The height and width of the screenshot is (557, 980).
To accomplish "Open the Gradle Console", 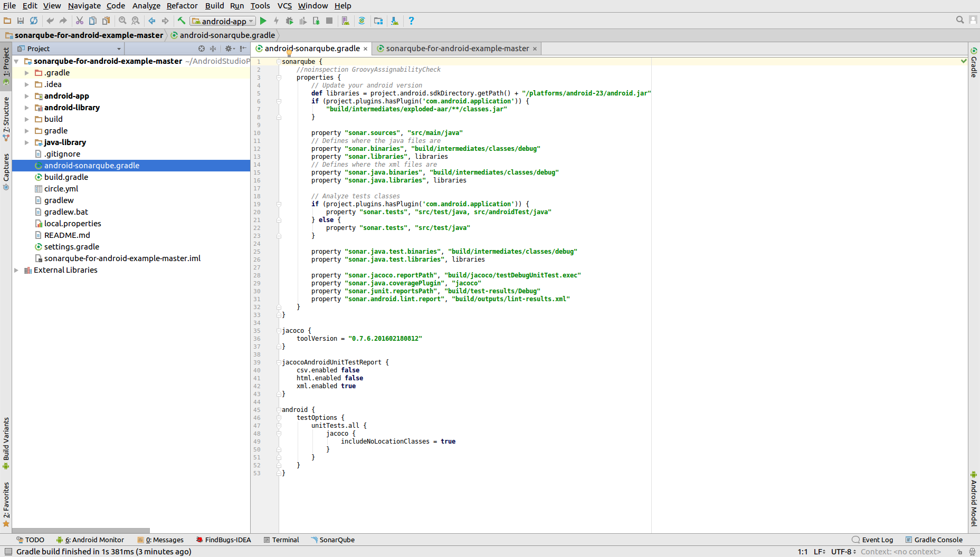I will pyautogui.click(x=934, y=540).
